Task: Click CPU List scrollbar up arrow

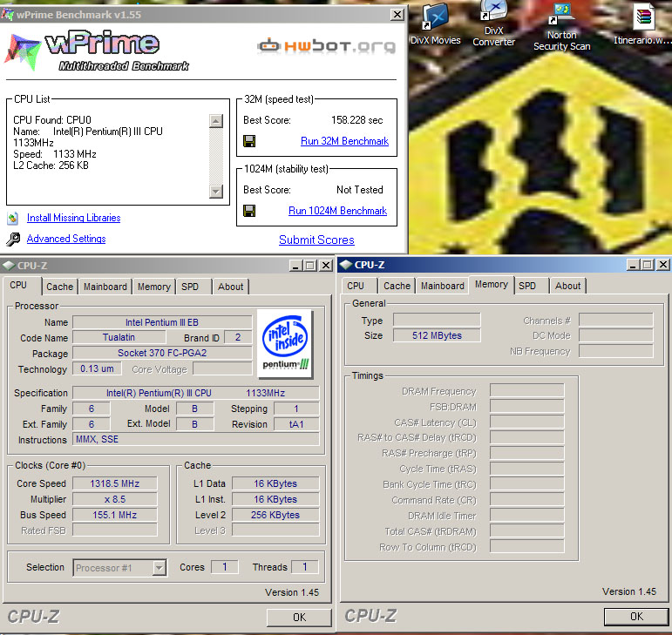Action: click(x=216, y=121)
